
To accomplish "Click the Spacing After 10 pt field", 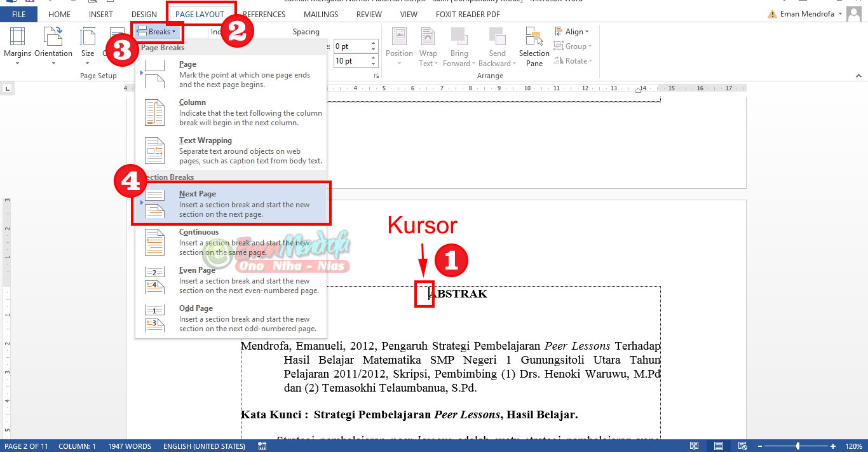I will 349,61.
